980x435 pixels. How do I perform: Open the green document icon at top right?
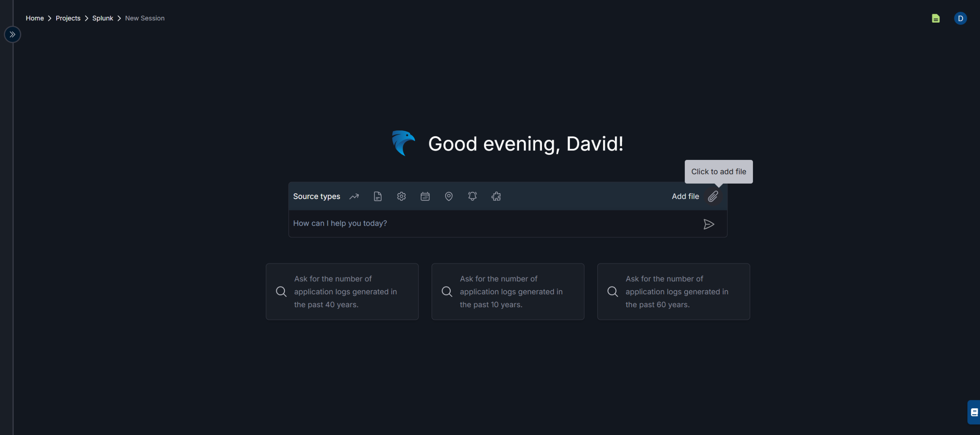click(936, 18)
